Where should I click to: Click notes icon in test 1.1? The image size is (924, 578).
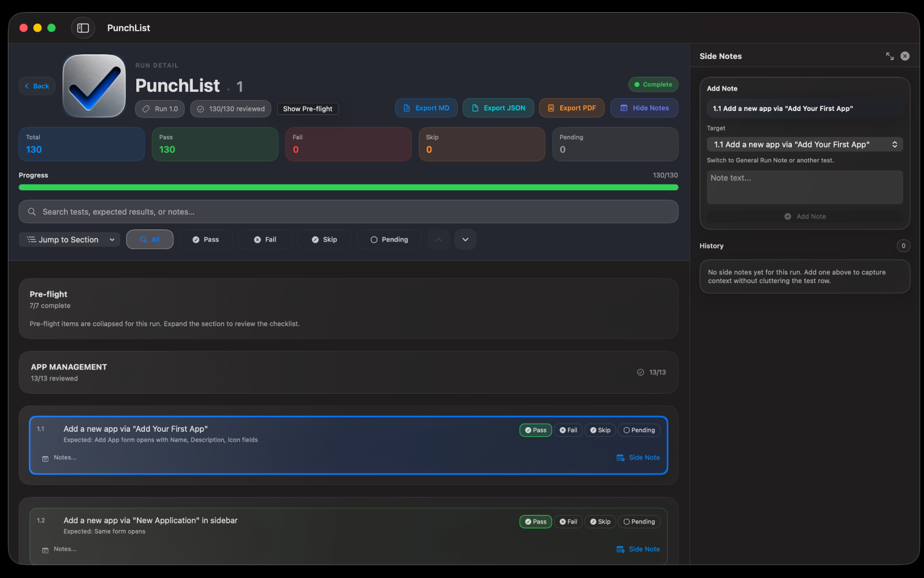coord(45,459)
